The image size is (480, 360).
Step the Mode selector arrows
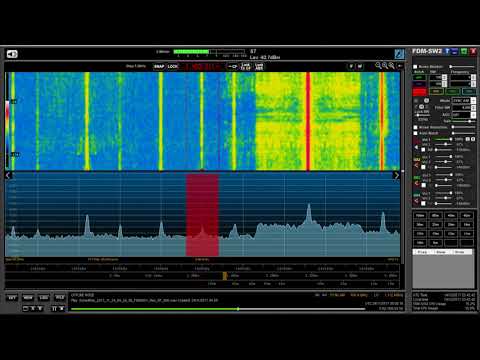pyautogui.click(x=473, y=100)
